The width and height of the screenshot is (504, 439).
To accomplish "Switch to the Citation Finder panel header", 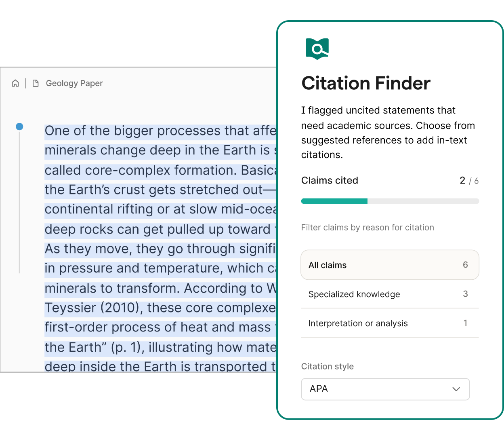I will (x=365, y=83).
